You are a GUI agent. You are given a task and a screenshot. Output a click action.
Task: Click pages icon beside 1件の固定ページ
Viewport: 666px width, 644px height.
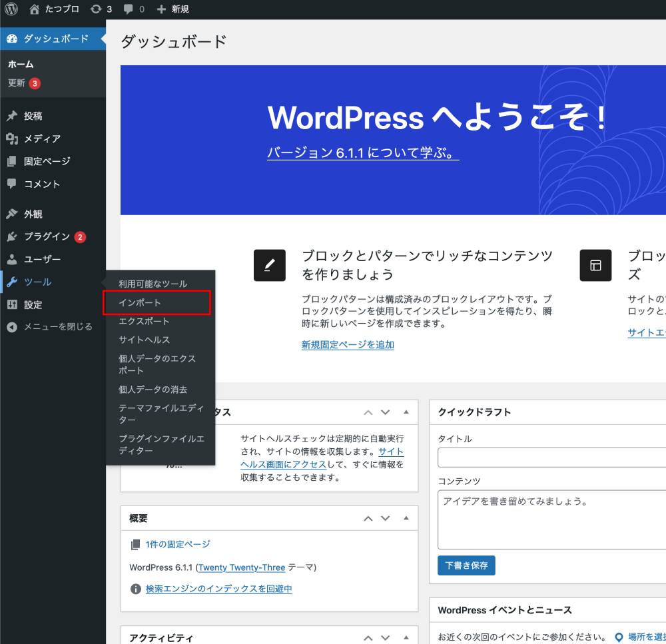(x=135, y=544)
